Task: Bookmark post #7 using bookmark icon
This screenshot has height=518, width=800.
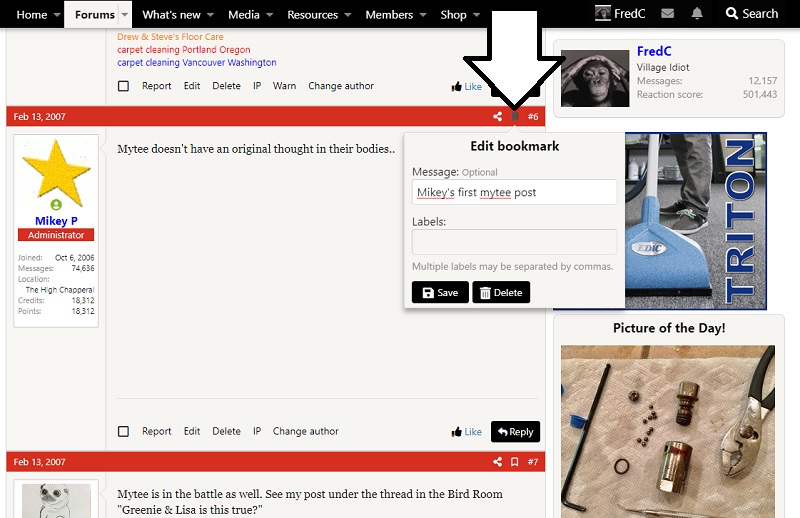Action: pos(515,462)
